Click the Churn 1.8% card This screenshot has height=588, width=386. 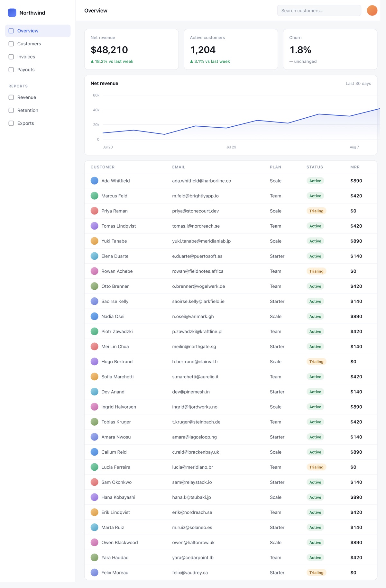pyautogui.click(x=330, y=50)
